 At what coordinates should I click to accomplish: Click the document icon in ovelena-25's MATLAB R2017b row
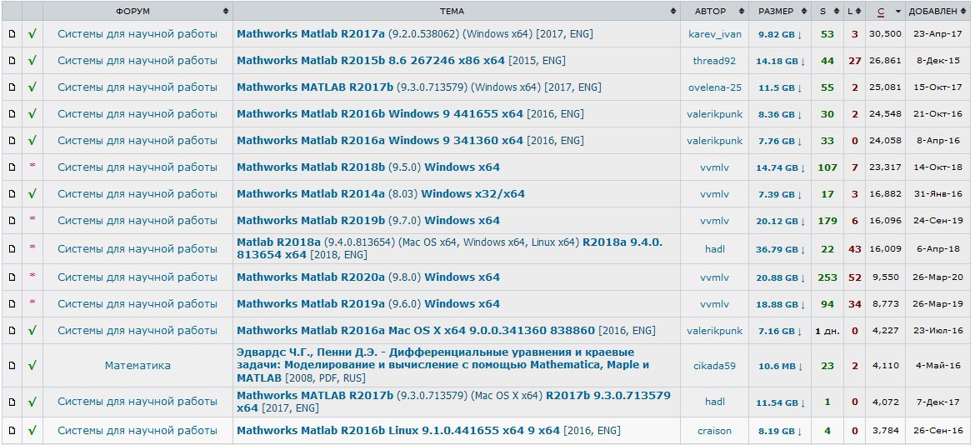pos(12,87)
